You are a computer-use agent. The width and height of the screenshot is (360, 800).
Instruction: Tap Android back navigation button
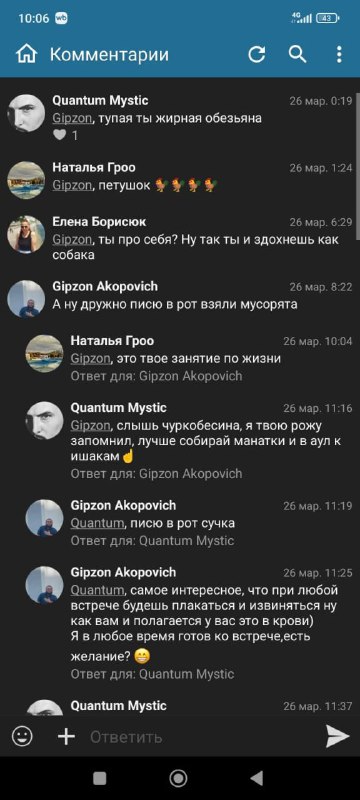[x=256, y=778]
